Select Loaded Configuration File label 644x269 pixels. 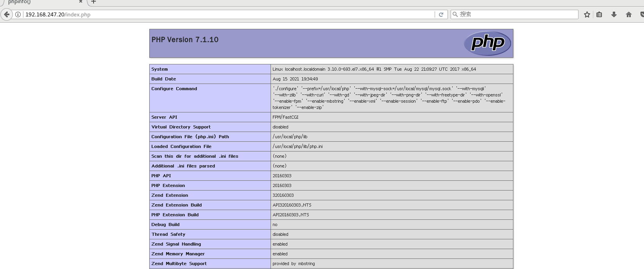tap(181, 146)
